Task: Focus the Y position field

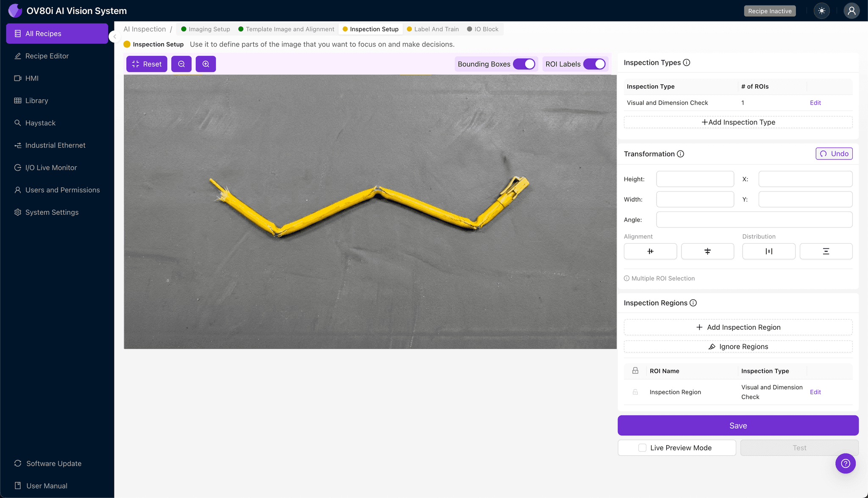Action: point(805,199)
